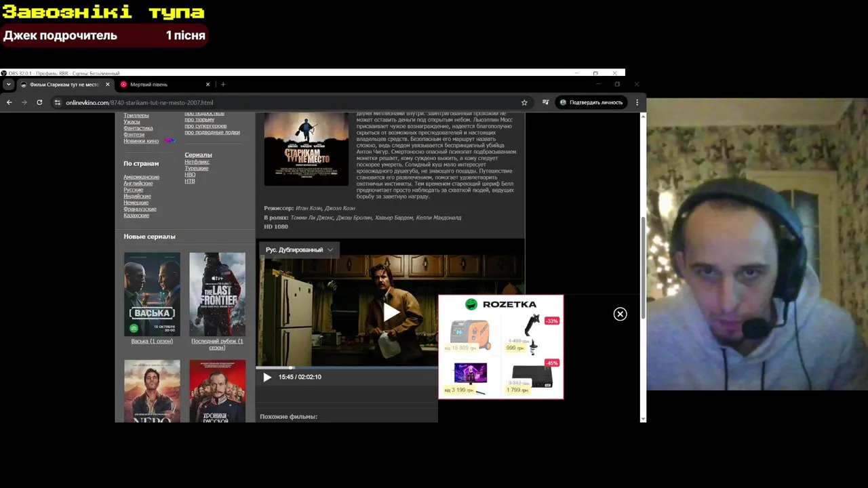Open 'Новинки кино' link
Image resolution: width=868 pixels, height=488 pixels.
141,141
